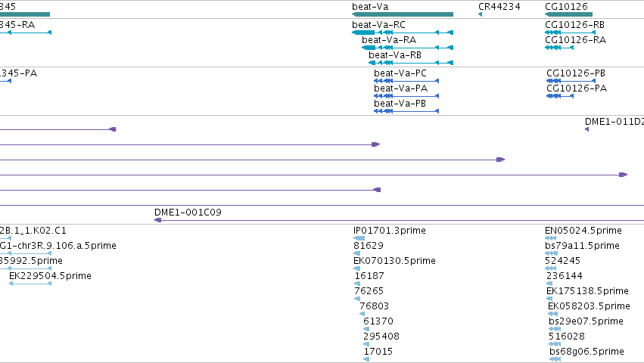Select the EN05024.5prime EST label
This screenshot has width=644, height=363.
tap(583, 231)
